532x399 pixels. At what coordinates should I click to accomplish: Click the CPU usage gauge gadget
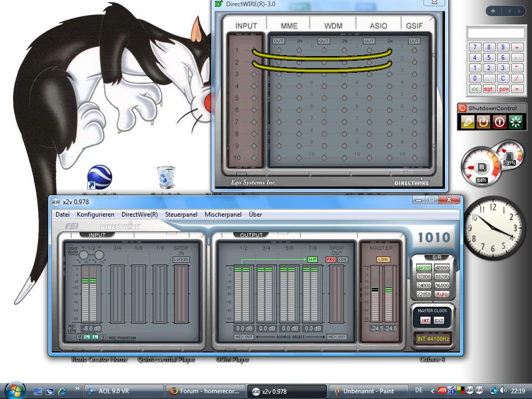click(481, 167)
